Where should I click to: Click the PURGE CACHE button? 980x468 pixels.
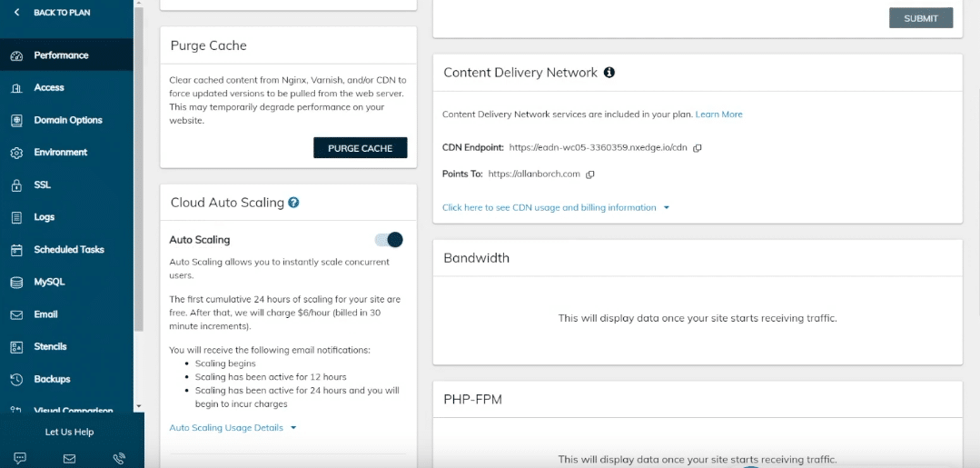tap(360, 147)
